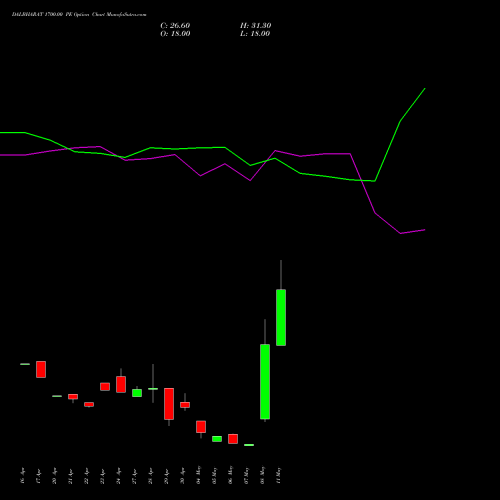This screenshot has width=500, height=500.
Task: Click the close value C: 26.60
Action: (x=175, y=26)
